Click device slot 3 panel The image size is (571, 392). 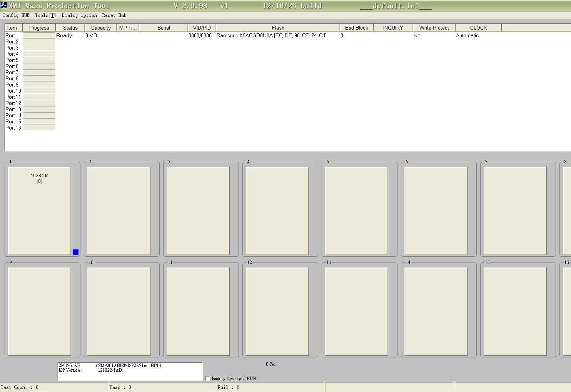coord(198,211)
